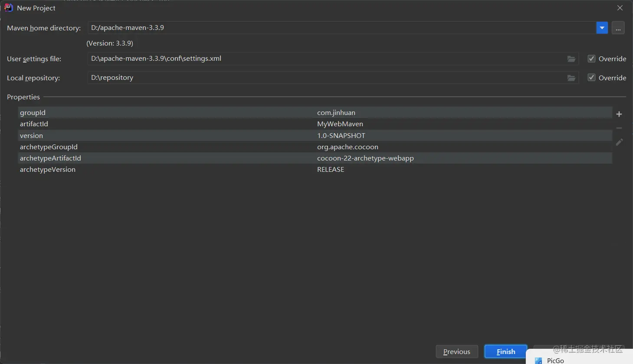
Task: Focus the Maven home directory field
Action: pyautogui.click(x=342, y=28)
